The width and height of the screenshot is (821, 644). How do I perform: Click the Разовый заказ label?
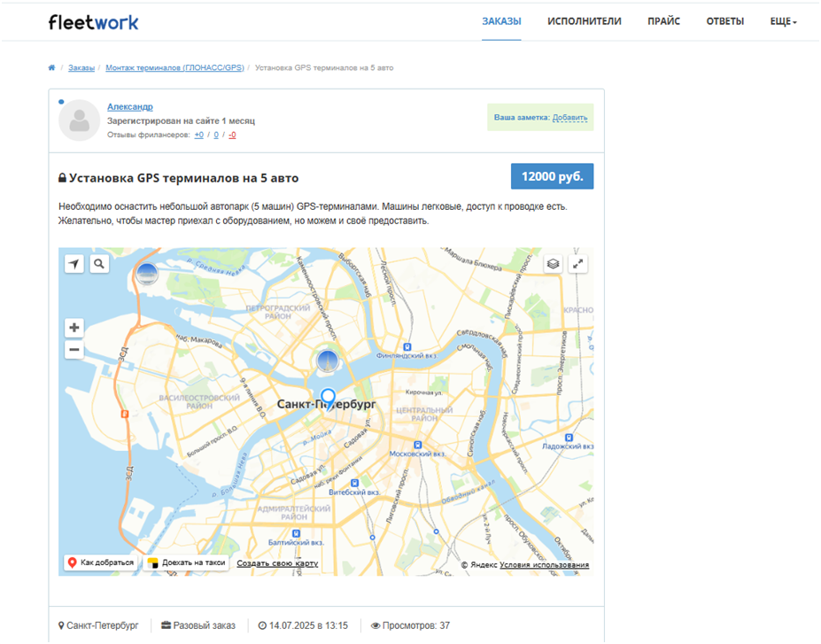[198, 625]
